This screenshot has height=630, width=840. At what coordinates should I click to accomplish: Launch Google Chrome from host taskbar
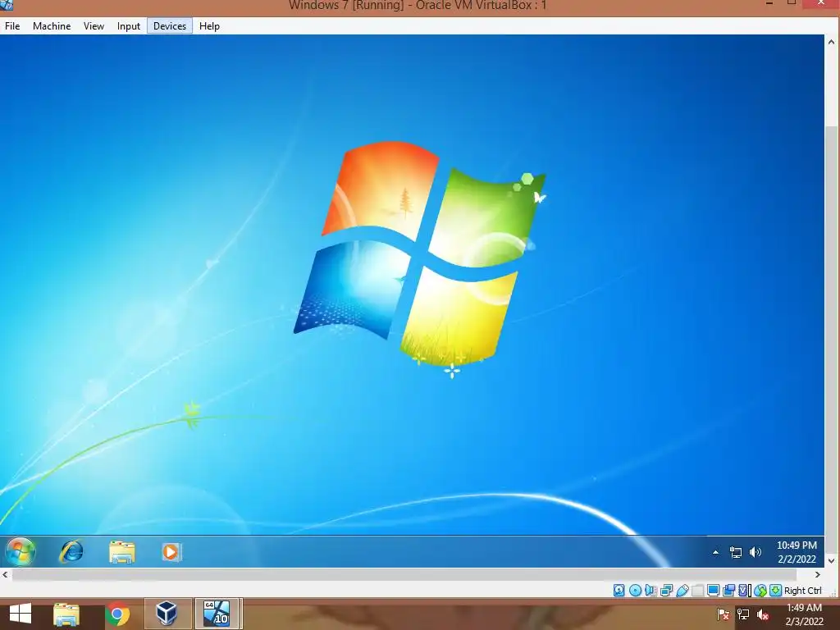[117, 614]
